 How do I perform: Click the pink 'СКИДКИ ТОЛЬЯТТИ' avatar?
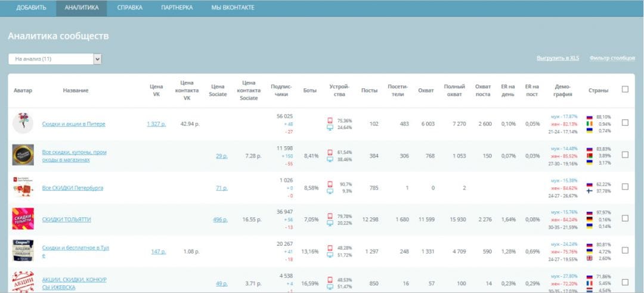tap(23, 218)
